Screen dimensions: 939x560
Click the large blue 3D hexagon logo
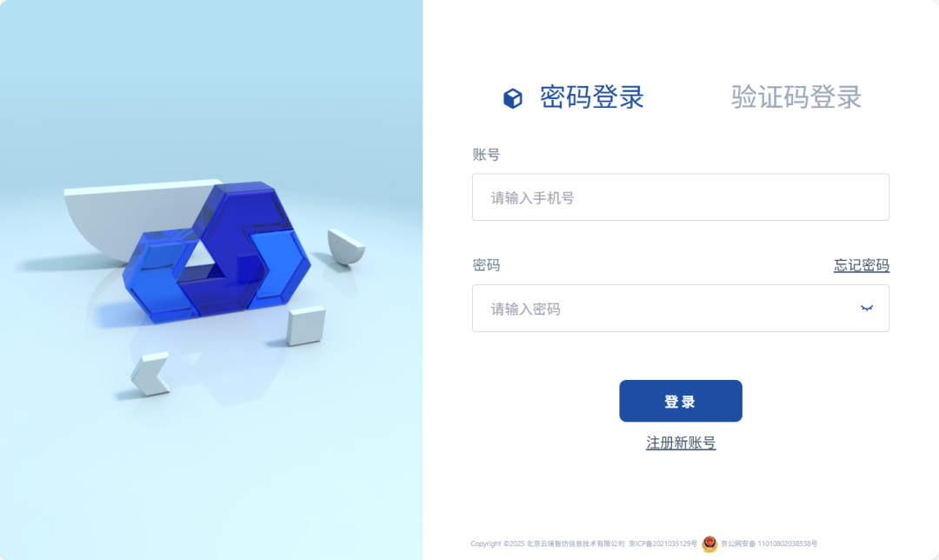click(216, 251)
